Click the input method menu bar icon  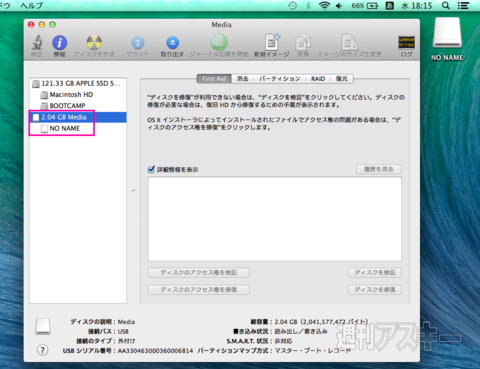(x=390, y=6)
